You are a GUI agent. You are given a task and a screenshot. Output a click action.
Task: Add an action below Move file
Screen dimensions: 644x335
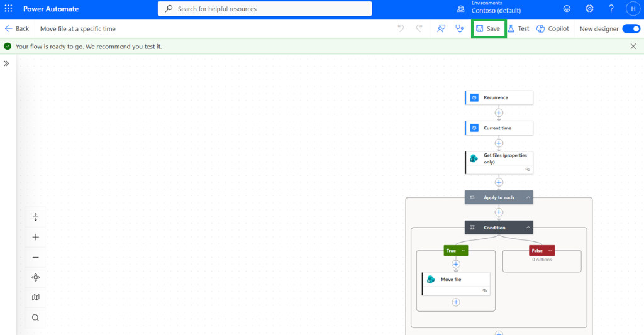[456, 302]
